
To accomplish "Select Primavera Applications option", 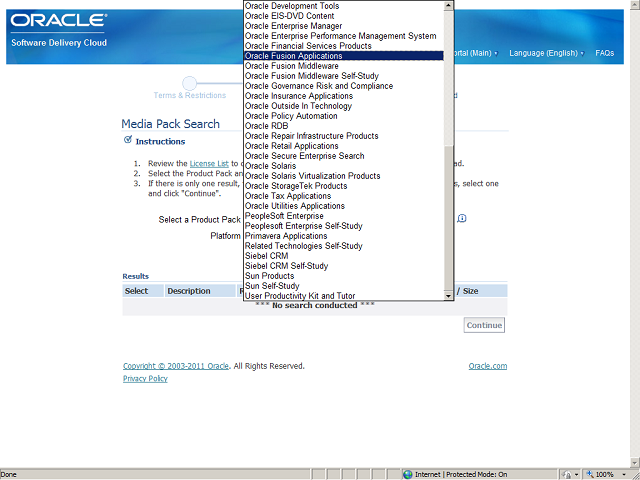I will tap(344, 236).
